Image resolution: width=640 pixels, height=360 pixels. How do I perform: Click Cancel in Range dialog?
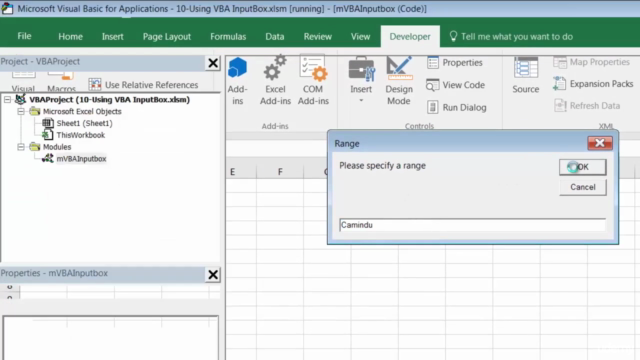click(x=582, y=187)
